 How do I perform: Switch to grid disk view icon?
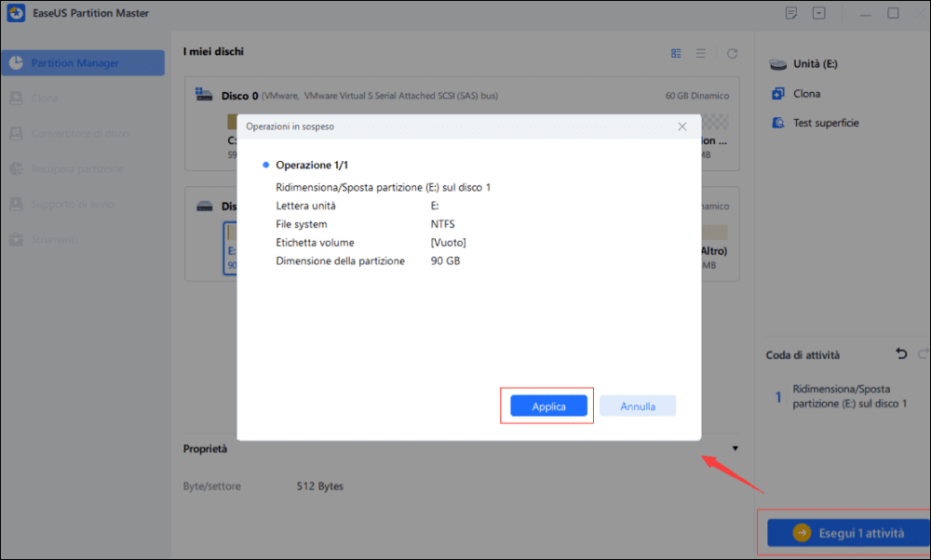pos(676,53)
